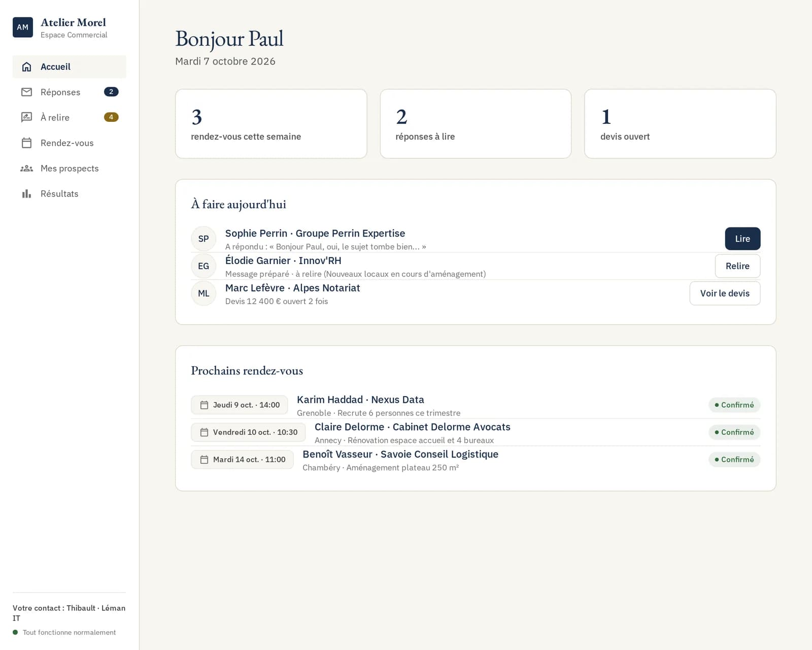The height and width of the screenshot is (650, 812).
Task: Click the Relire button for Élodie Garnier
Action: [737, 266]
